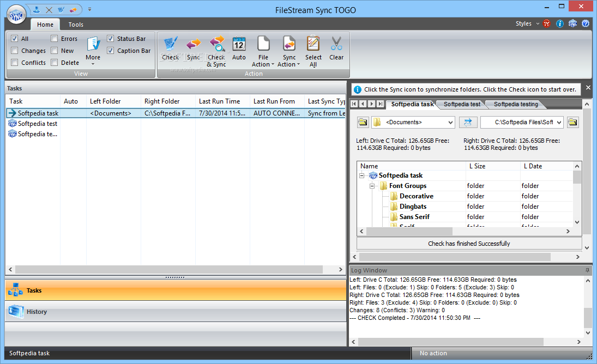Screen dimensions: 597x364
Task: Open the Styles dropdown
Action: pos(527,23)
